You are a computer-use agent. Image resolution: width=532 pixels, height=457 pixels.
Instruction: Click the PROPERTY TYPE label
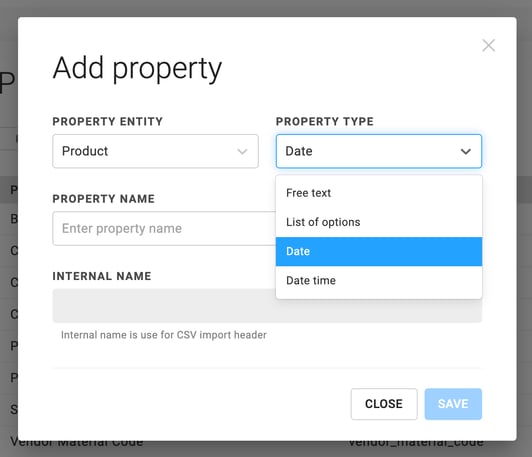pos(325,121)
